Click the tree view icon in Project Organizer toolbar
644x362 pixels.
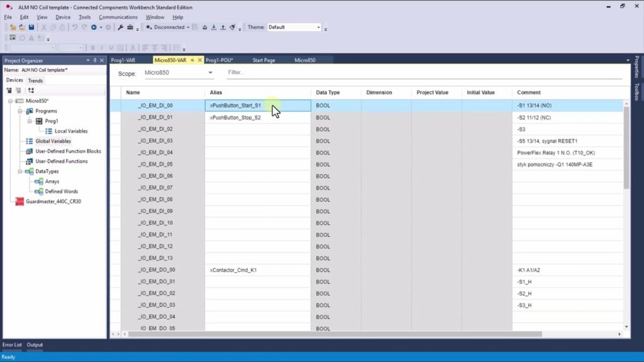31,90
